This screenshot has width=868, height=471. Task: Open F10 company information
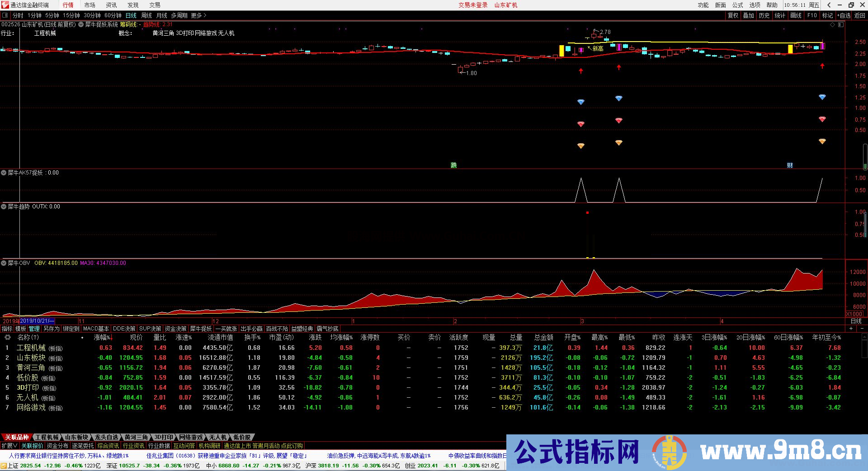coord(811,15)
